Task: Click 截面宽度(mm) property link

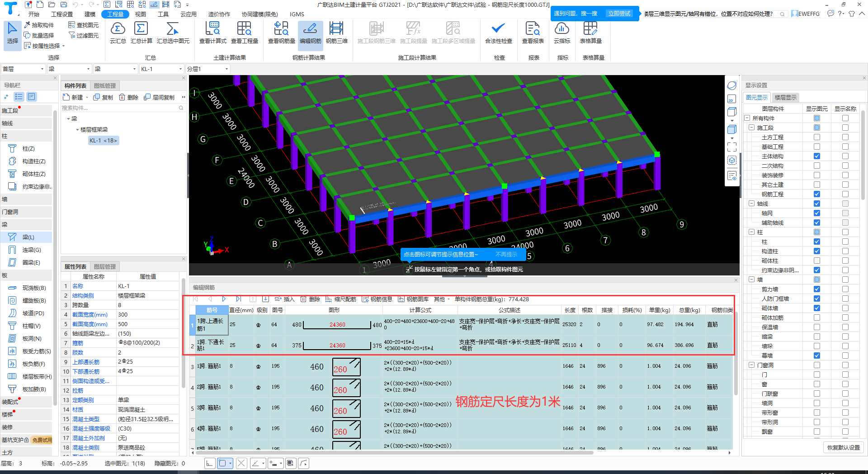Action: 90,315
